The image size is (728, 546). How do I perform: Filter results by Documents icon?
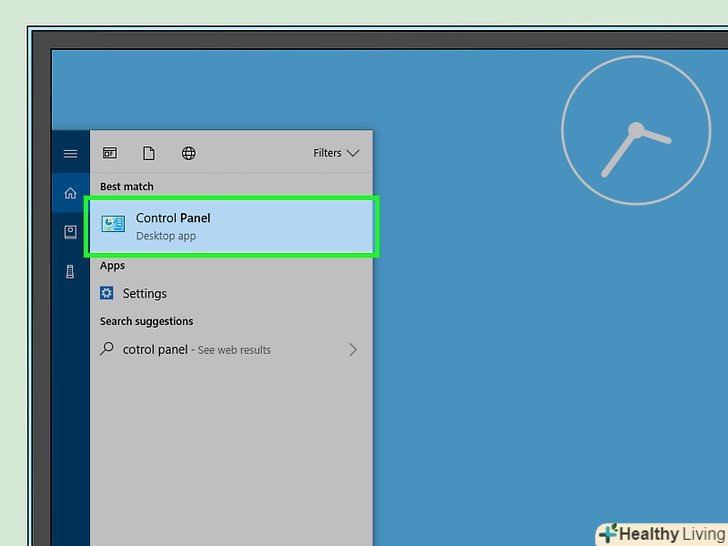[149, 153]
